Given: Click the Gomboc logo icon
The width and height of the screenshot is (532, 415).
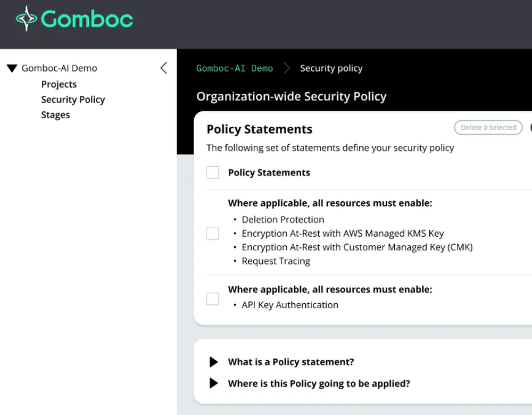Looking at the screenshot, I should [27, 19].
